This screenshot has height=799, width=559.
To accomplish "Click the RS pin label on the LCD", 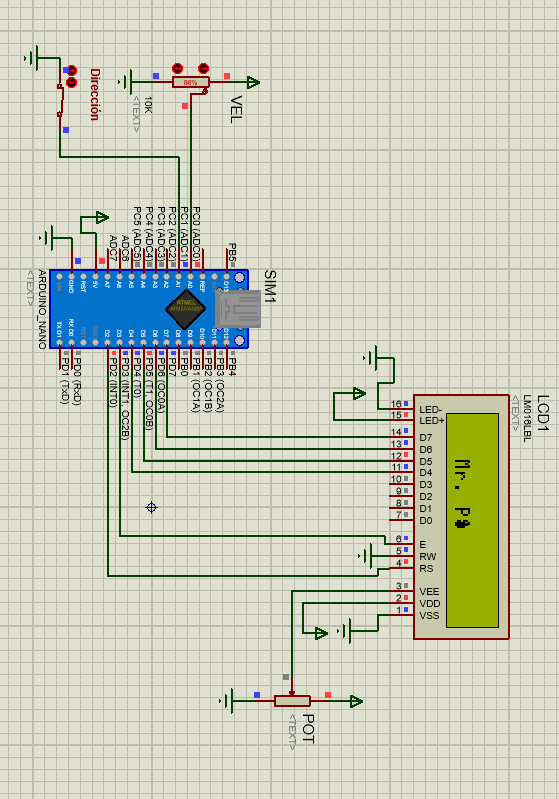I will click(x=426, y=569).
